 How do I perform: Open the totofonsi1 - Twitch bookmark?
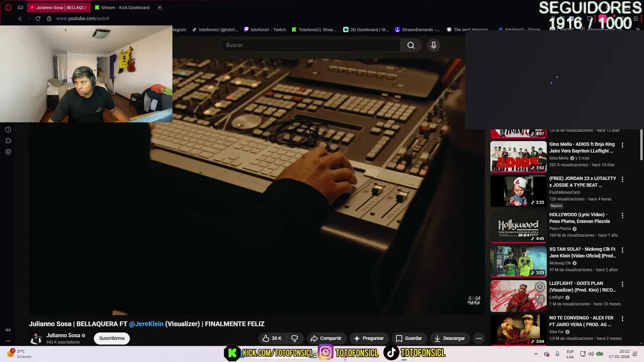(x=265, y=30)
